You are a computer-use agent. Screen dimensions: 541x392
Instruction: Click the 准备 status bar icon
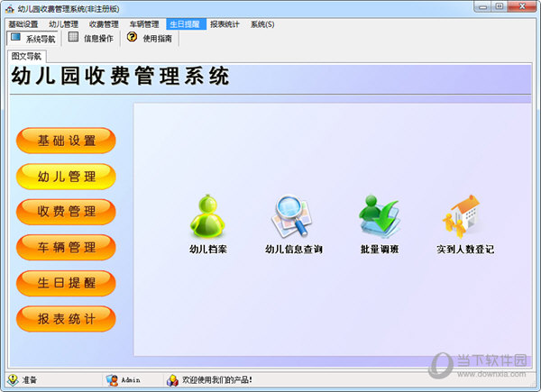(13, 379)
